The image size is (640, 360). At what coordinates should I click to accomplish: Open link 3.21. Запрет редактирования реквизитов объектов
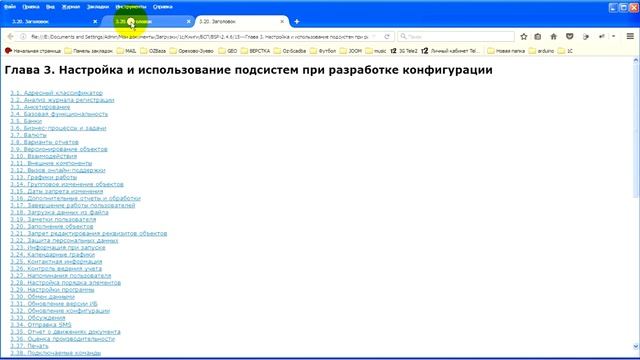89,233
